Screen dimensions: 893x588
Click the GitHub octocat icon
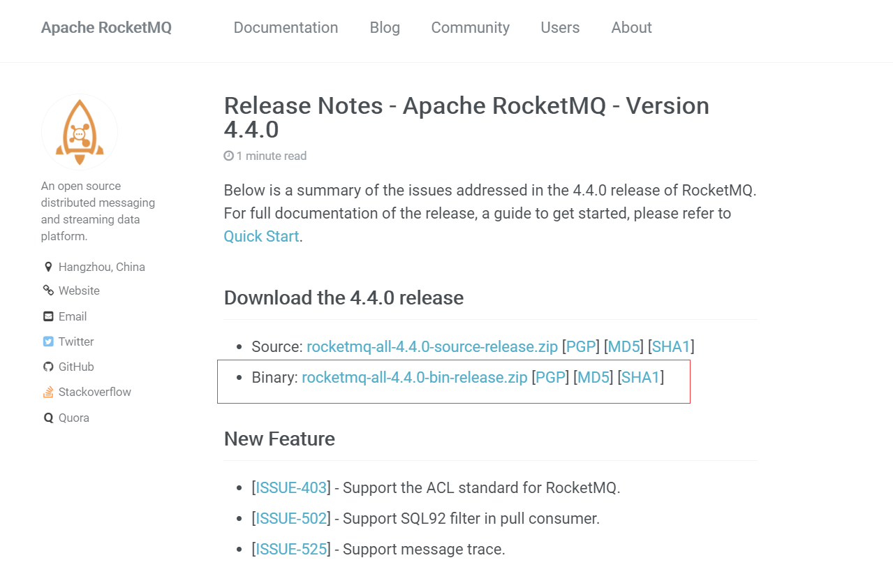click(48, 367)
